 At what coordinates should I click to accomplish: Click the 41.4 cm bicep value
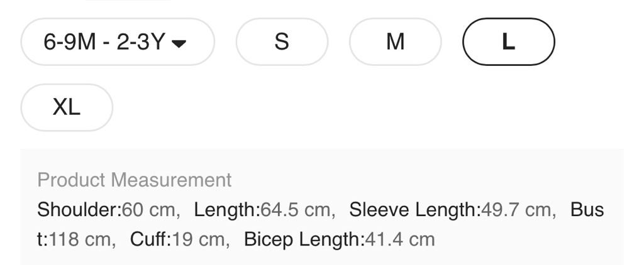400,239
